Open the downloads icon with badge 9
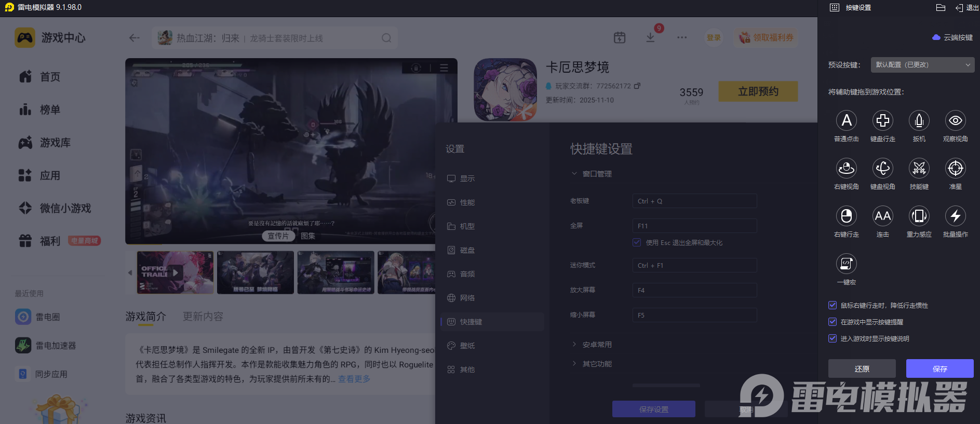The image size is (980, 424). [650, 37]
